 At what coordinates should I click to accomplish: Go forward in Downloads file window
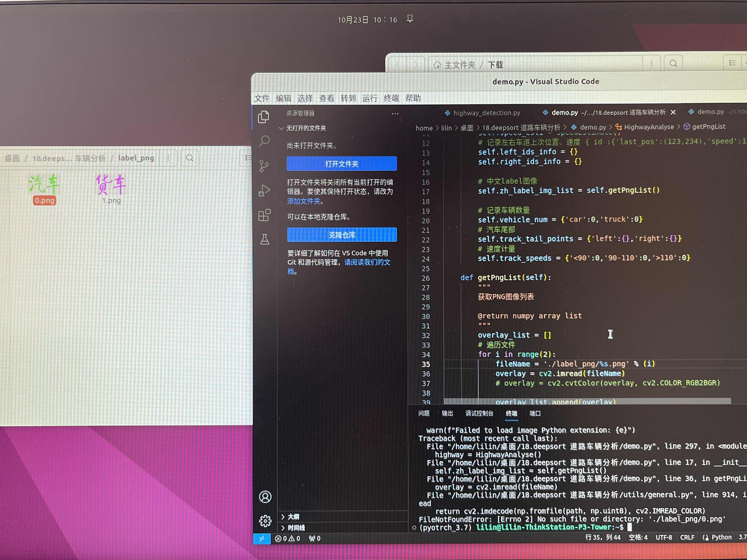coord(416,64)
